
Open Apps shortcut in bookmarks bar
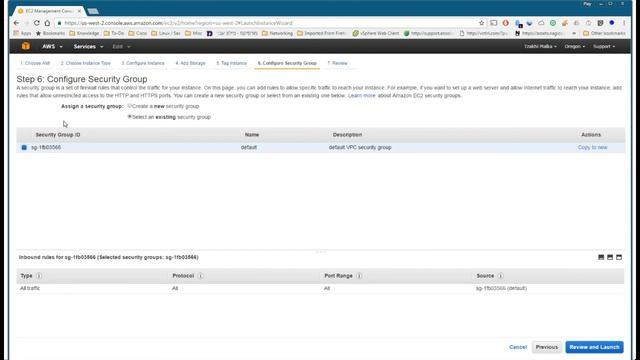pyautogui.click(x=22, y=33)
